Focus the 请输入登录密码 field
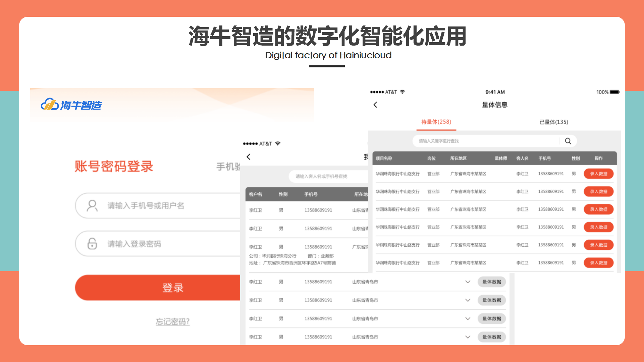The height and width of the screenshot is (362, 644). tap(158, 244)
